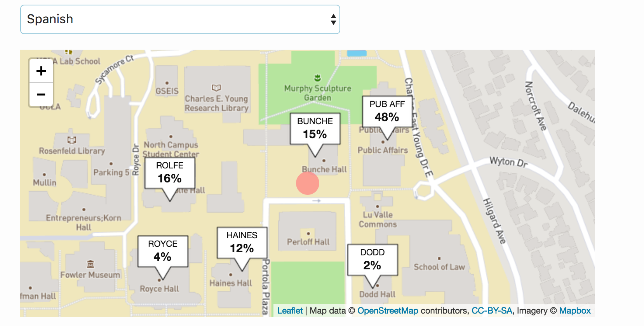Click the HAINES 12% marker
This screenshot has width=644, height=326.
[242, 243]
